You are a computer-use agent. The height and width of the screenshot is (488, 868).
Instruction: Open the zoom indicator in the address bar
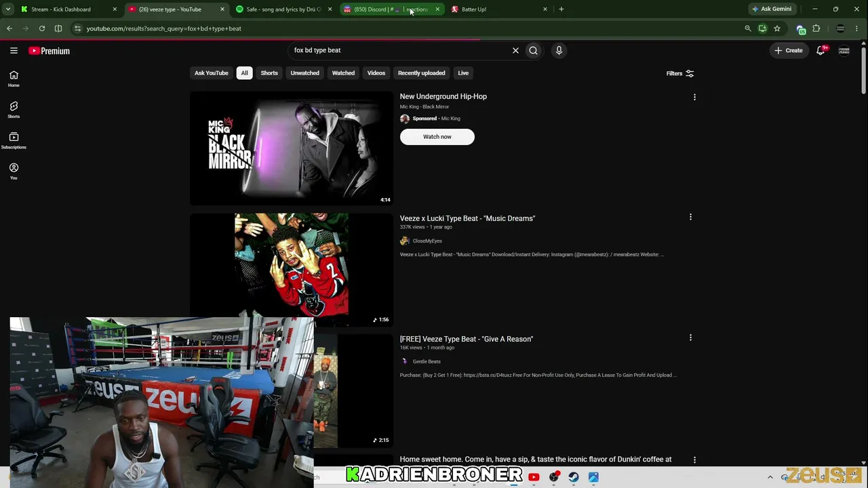point(748,28)
